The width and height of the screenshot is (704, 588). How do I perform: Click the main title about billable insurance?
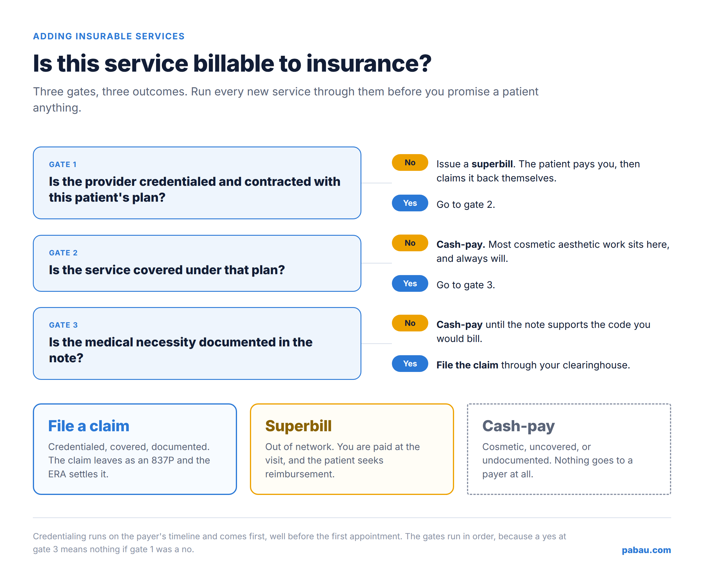(x=232, y=63)
